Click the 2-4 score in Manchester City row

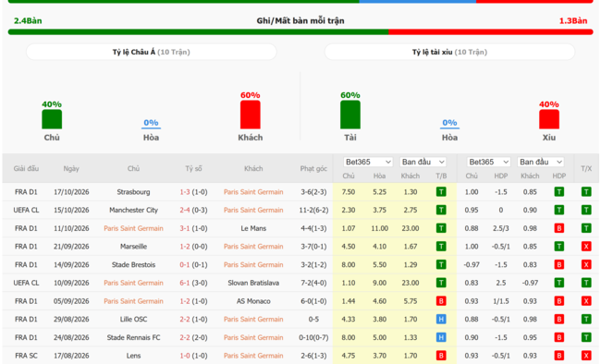tap(185, 210)
